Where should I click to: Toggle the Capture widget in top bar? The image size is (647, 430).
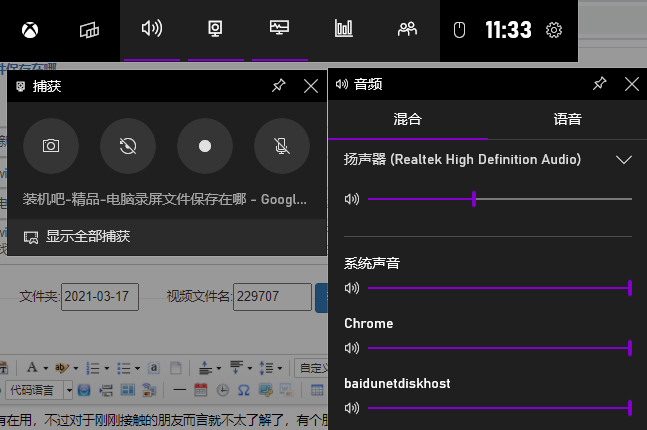point(215,29)
